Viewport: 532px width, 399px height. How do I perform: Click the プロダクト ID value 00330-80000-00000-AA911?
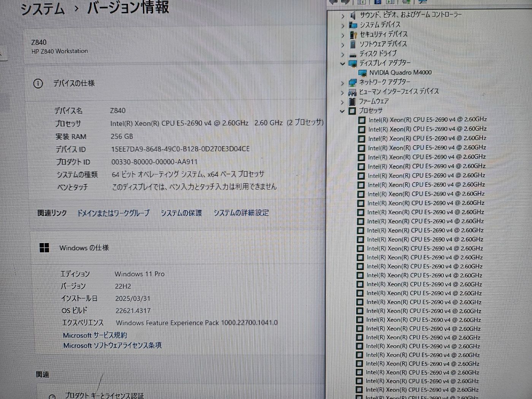click(x=155, y=162)
